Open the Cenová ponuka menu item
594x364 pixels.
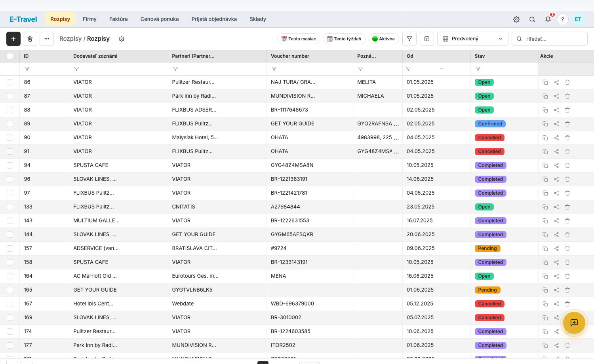coord(160,19)
